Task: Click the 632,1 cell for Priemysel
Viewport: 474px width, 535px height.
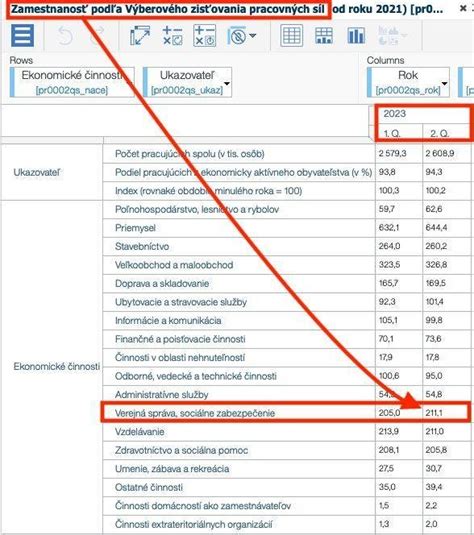Action: pos(399,228)
